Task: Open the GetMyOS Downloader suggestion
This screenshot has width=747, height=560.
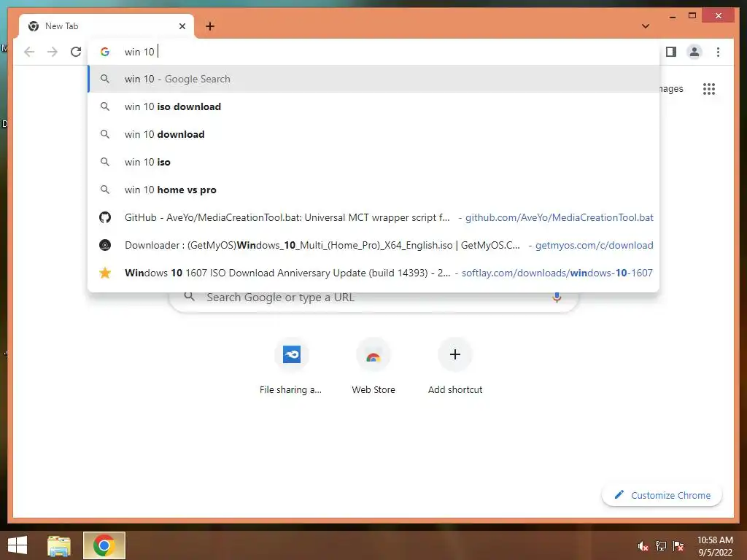Action: click(x=373, y=245)
